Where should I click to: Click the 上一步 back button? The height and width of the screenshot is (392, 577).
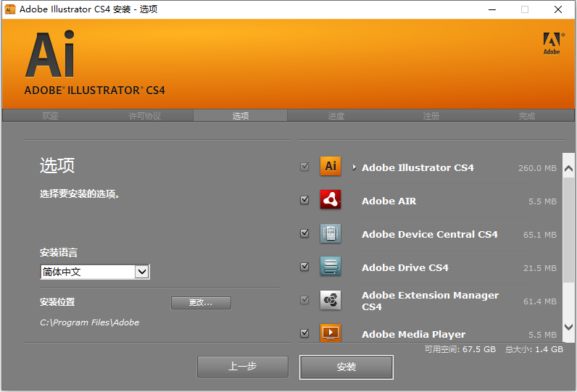(x=243, y=366)
